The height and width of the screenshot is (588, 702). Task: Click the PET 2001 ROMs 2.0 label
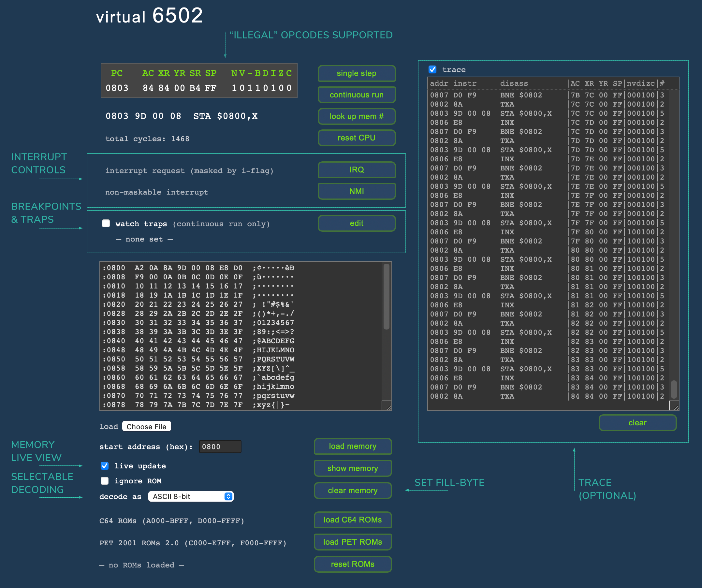193,543
